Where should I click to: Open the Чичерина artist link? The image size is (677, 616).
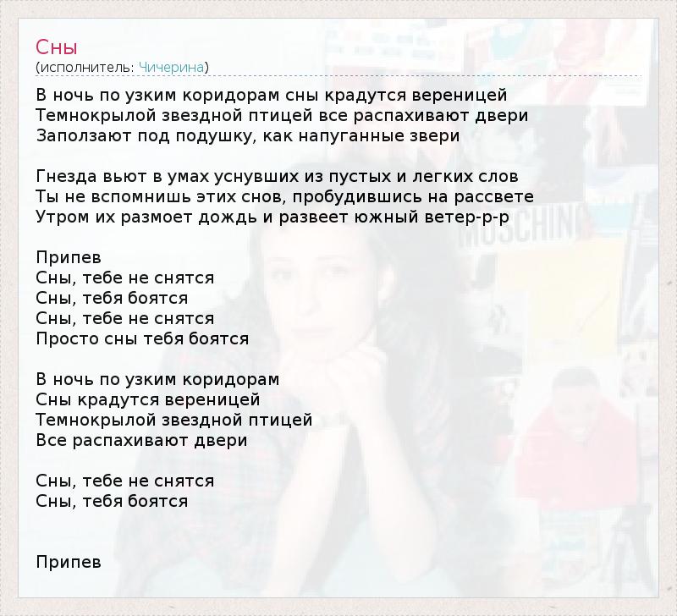click(x=172, y=68)
